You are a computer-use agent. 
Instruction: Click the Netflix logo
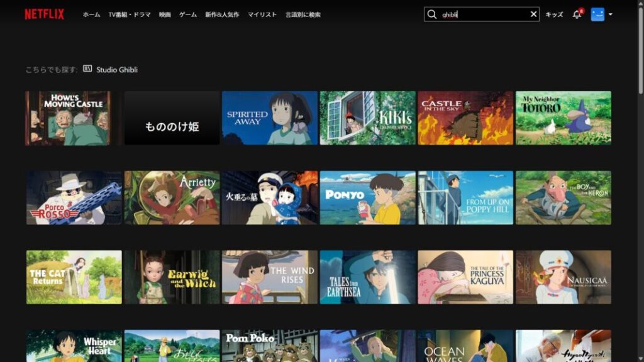tap(45, 14)
